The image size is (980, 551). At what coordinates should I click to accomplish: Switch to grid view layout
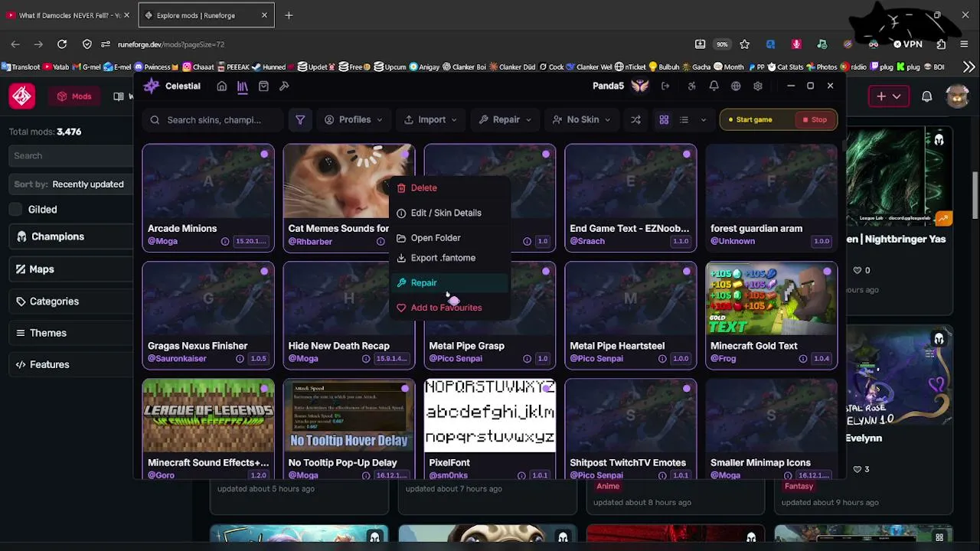pos(664,120)
